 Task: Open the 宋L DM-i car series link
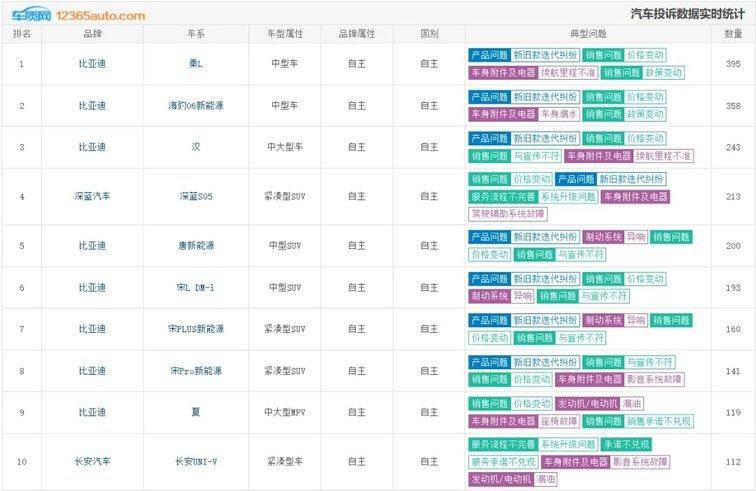point(196,287)
